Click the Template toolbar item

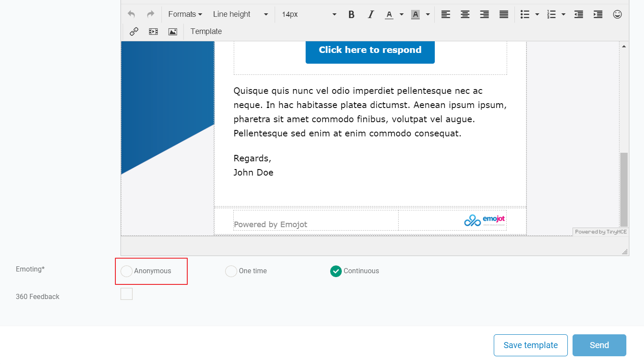pos(206,31)
